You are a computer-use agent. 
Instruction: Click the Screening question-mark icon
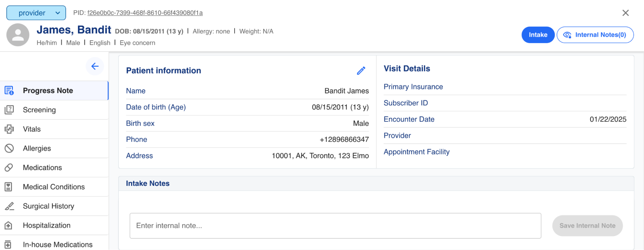coord(9,110)
